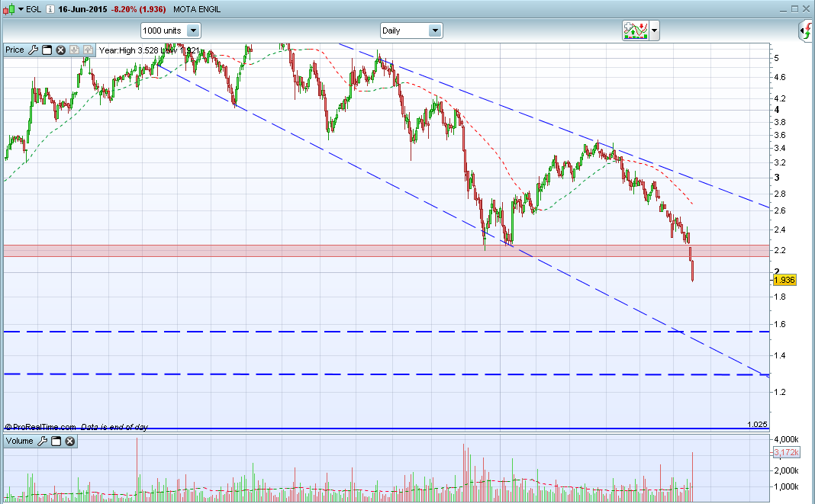Viewport: 815px width, 504px height.
Task: Click the yellow 1.936 current price tag
Action: pyautogui.click(x=784, y=280)
